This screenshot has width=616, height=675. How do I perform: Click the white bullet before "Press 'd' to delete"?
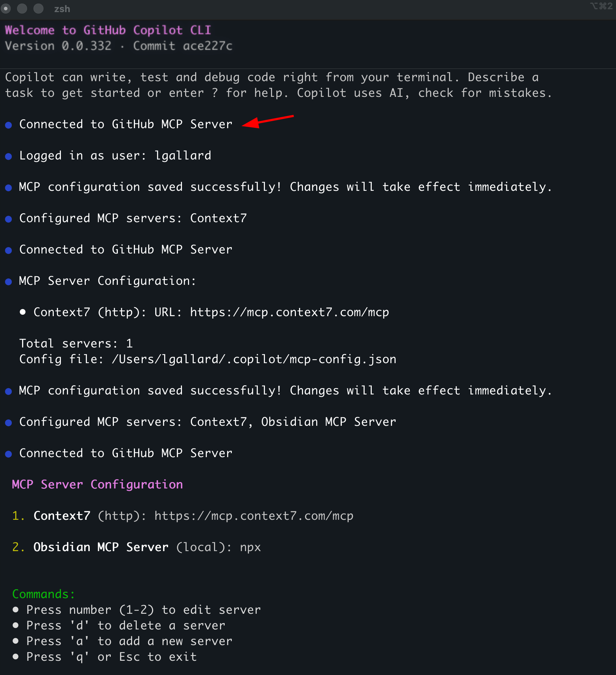[16, 625]
